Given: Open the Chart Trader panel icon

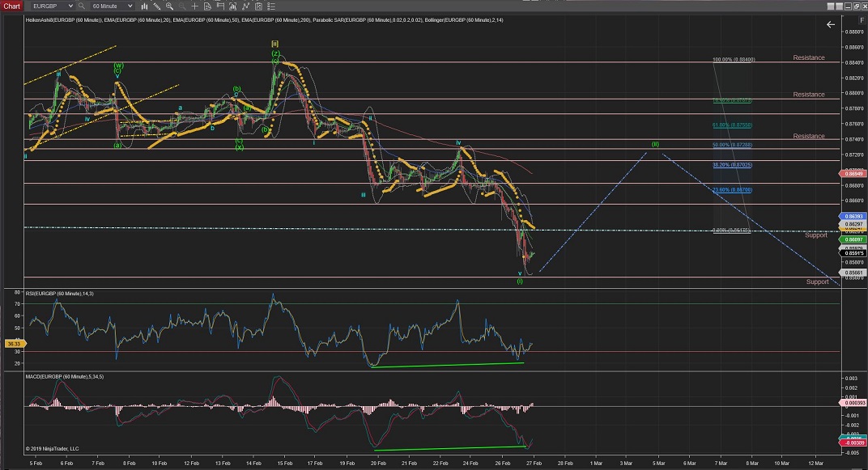Looking at the screenshot, I should pos(220,6).
